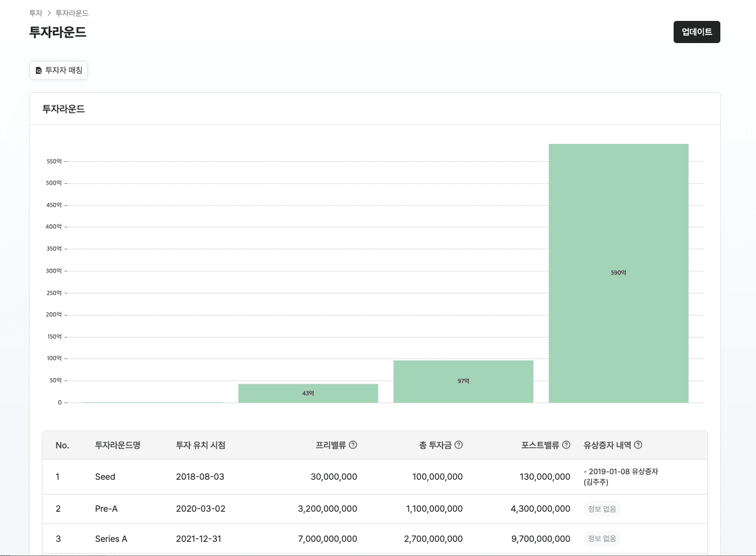Click the 투자라운드 page title
The height and width of the screenshot is (556, 756).
click(58, 32)
